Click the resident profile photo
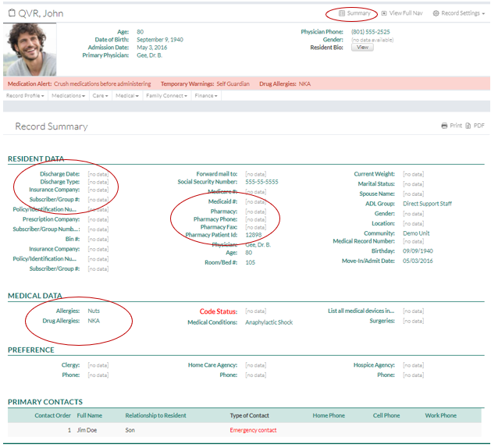This screenshot has width=491, height=448. (30, 49)
